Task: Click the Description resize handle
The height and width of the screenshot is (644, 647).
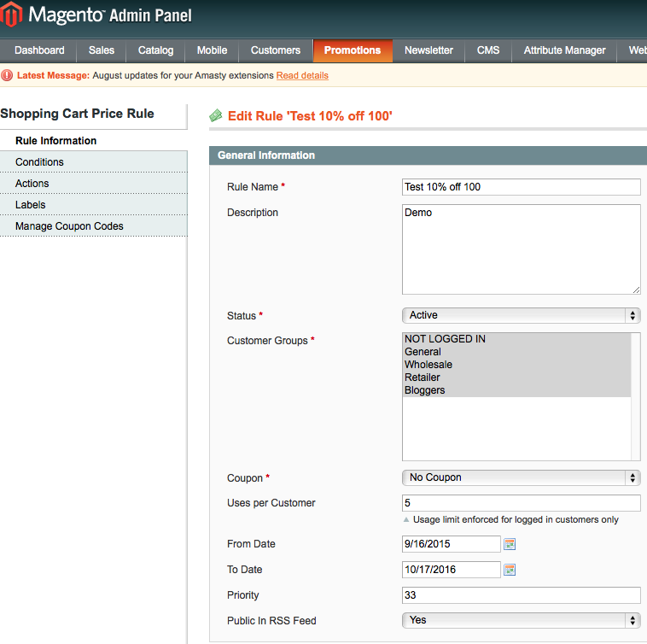Action: (x=636, y=290)
